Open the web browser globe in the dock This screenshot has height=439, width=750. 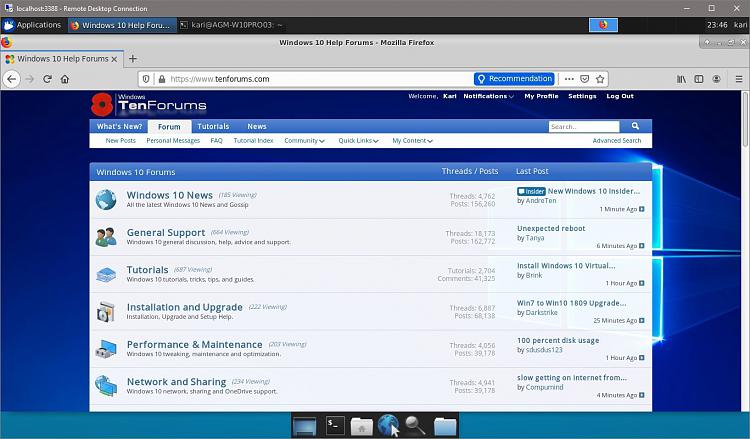click(x=388, y=425)
